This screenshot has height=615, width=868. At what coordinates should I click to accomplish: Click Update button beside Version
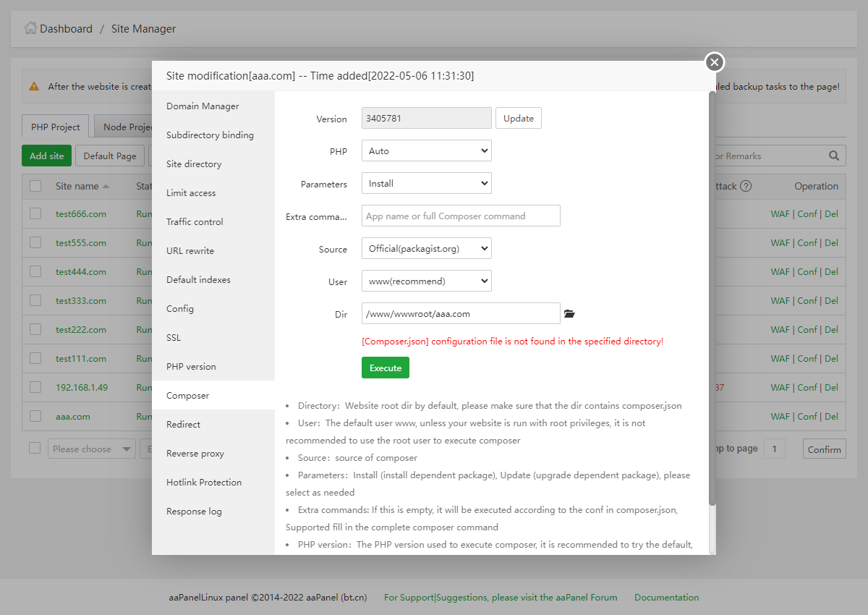(x=518, y=119)
